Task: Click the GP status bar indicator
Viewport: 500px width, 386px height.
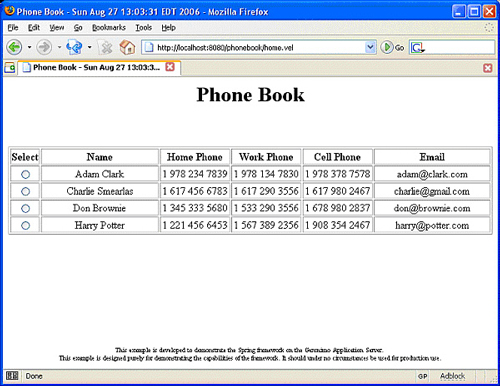Action: point(423,376)
